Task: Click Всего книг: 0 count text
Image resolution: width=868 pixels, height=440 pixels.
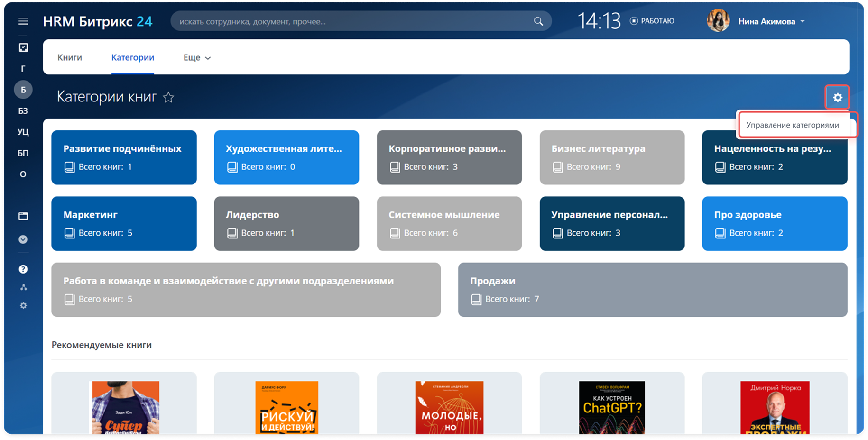Action: (268, 167)
